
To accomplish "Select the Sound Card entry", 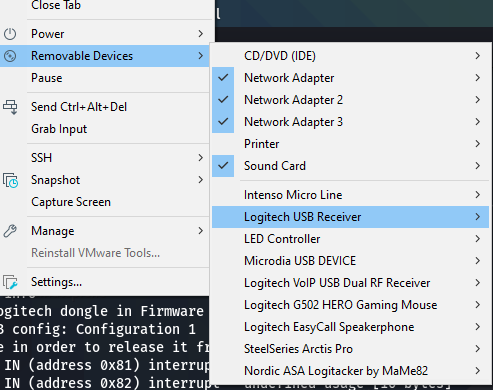I will pos(350,166).
